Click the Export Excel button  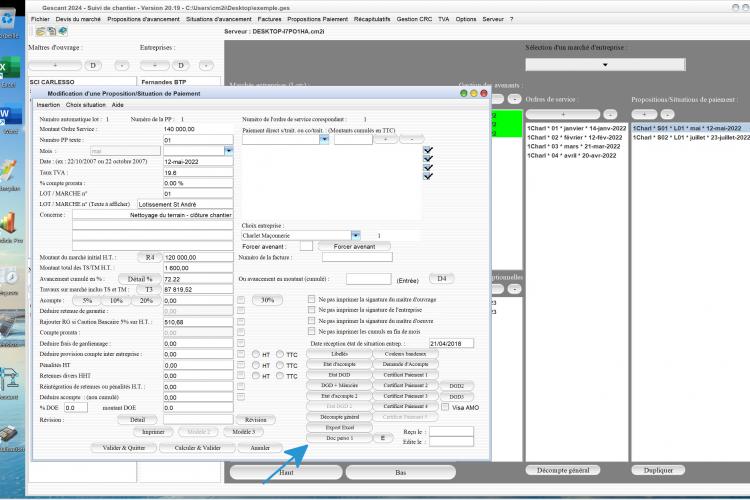339,427
